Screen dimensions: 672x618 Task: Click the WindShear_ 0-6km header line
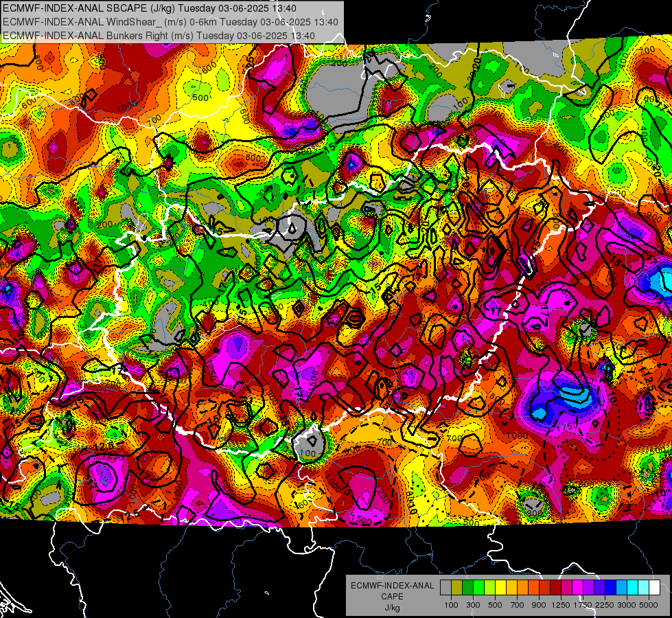tap(170, 22)
